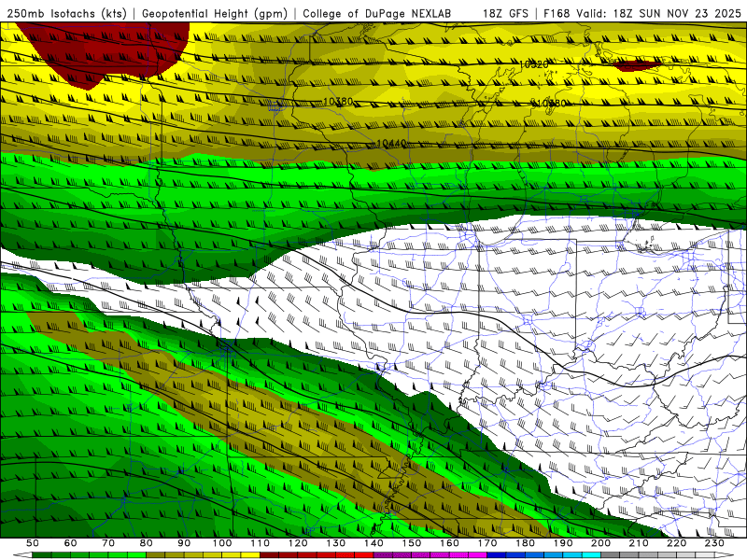Screen dimensions: 747x560
Task: Click the 150 knot scale label
Action: coord(412,543)
